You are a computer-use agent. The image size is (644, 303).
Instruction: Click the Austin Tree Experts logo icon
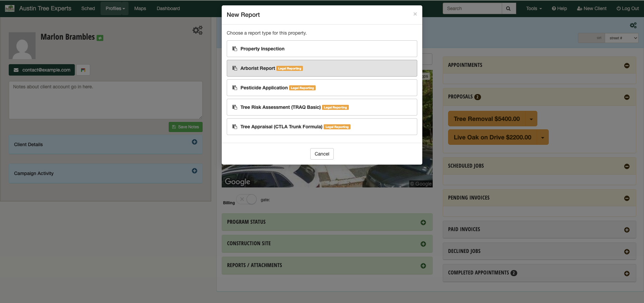[x=10, y=8]
